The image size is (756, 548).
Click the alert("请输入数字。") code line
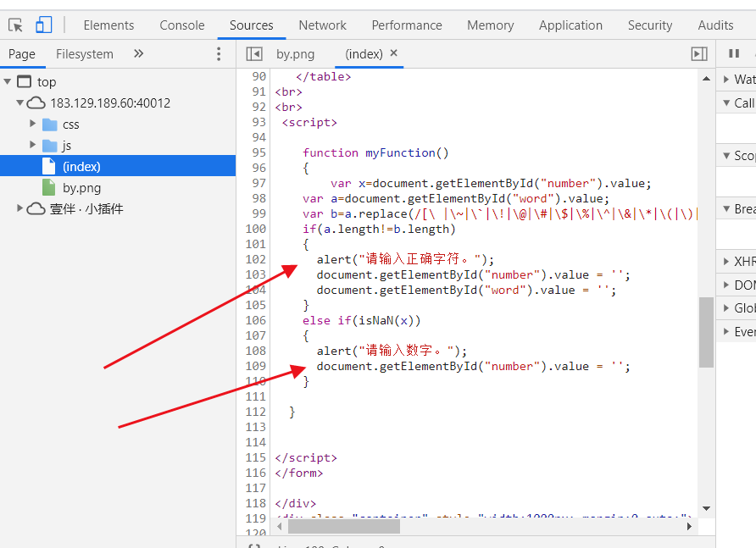click(392, 351)
